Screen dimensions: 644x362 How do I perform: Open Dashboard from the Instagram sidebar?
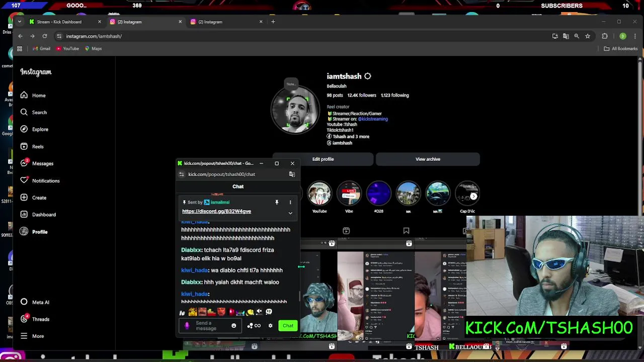click(38, 215)
